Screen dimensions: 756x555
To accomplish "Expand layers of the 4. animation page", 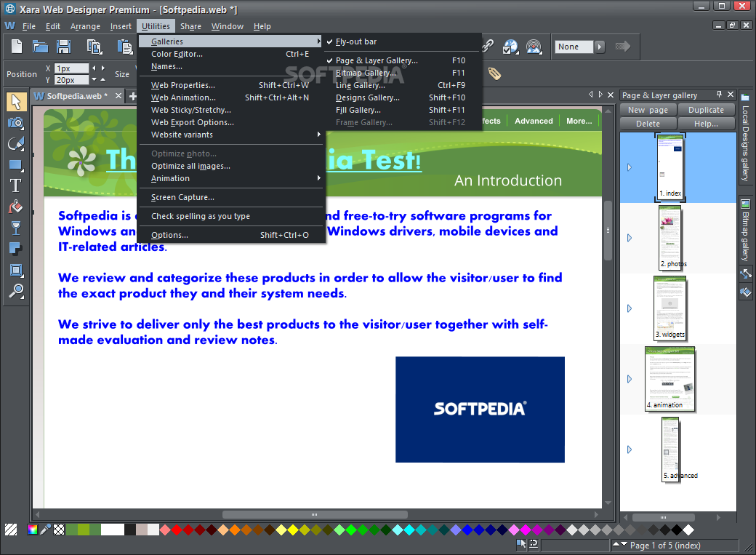I will coord(630,379).
